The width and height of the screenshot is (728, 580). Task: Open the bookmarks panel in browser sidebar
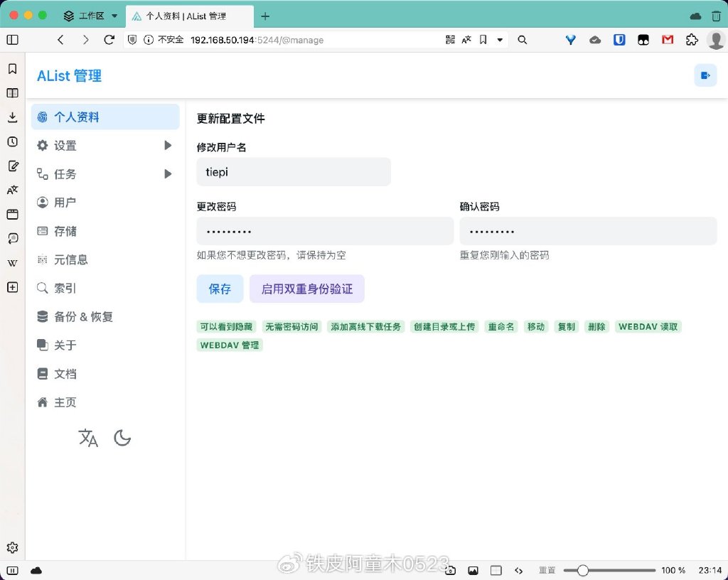pyautogui.click(x=13, y=69)
